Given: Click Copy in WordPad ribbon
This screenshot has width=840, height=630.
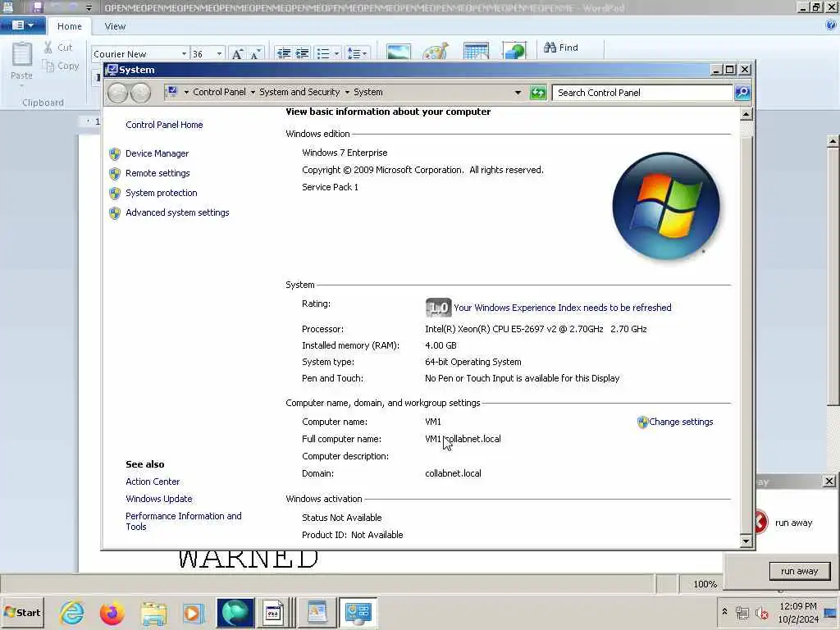Looking at the screenshot, I should [61, 66].
